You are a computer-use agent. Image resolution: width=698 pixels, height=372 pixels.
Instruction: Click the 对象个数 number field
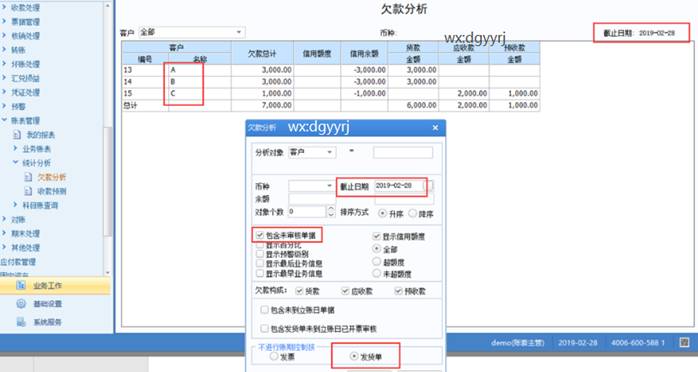pyautogui.click(x=307, y=211)
